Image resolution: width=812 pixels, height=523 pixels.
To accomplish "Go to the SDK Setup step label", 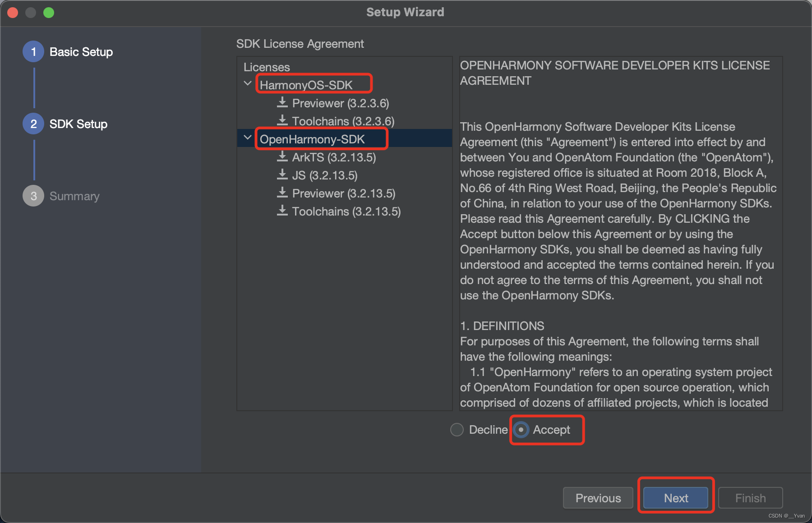I will [x=78, y=124].
